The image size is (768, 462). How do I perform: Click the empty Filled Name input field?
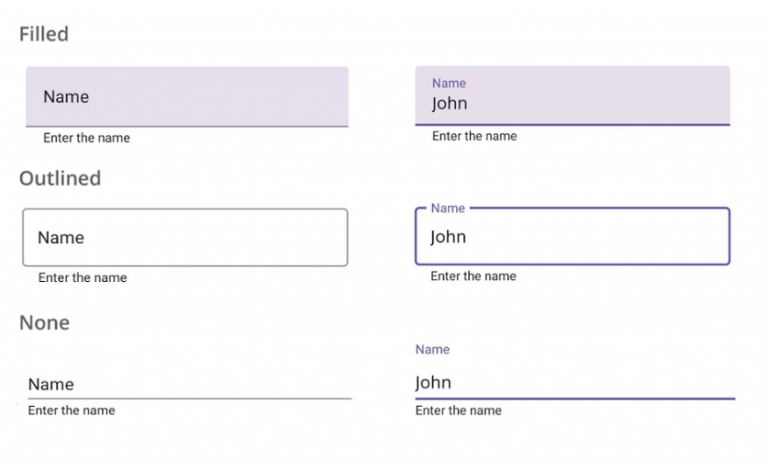coord(187,97)
